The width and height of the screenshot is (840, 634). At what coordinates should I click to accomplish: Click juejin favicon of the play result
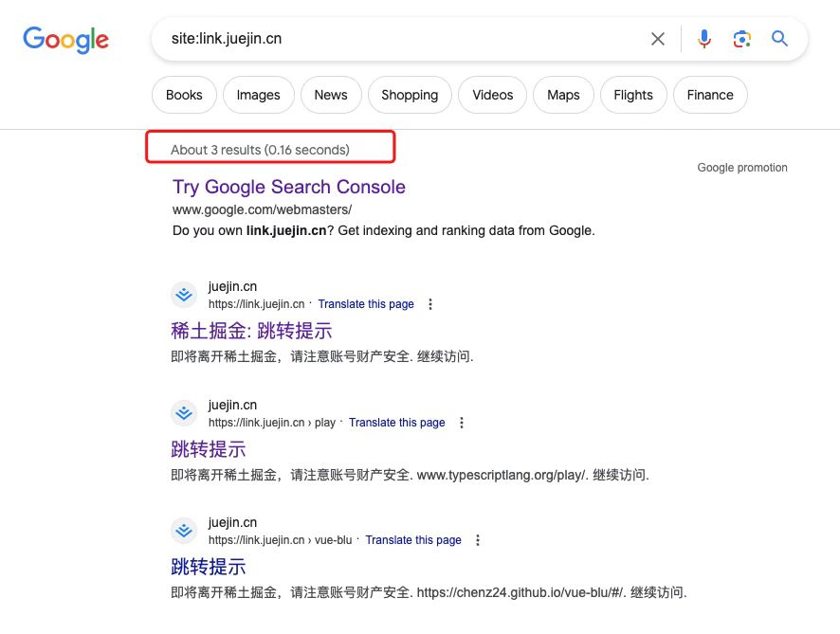pos(184,413)
